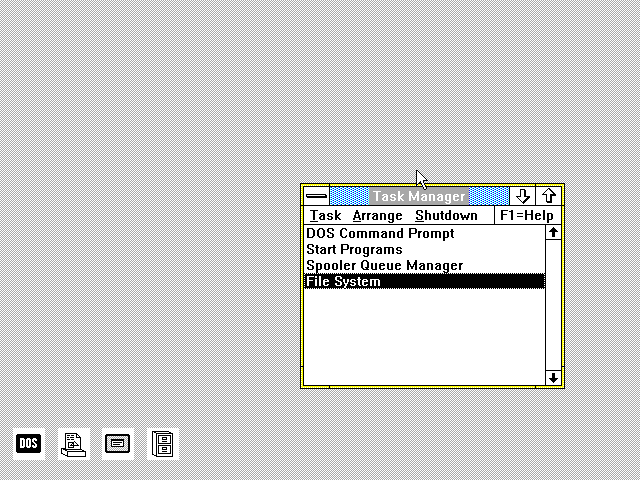This screenshot has width=640, height=480.
Task: Maximize Task Manager with the up arrow
Action: 549,196
